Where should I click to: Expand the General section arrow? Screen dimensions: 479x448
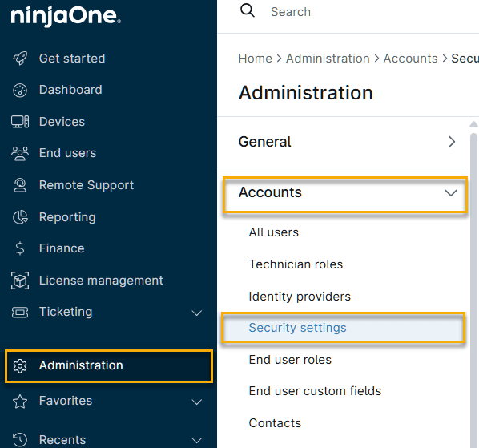point(452,142)
